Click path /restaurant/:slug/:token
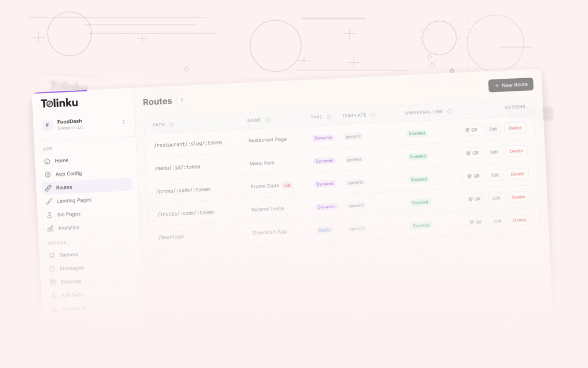Screen dimensions: 588x368 click(188, 144)
